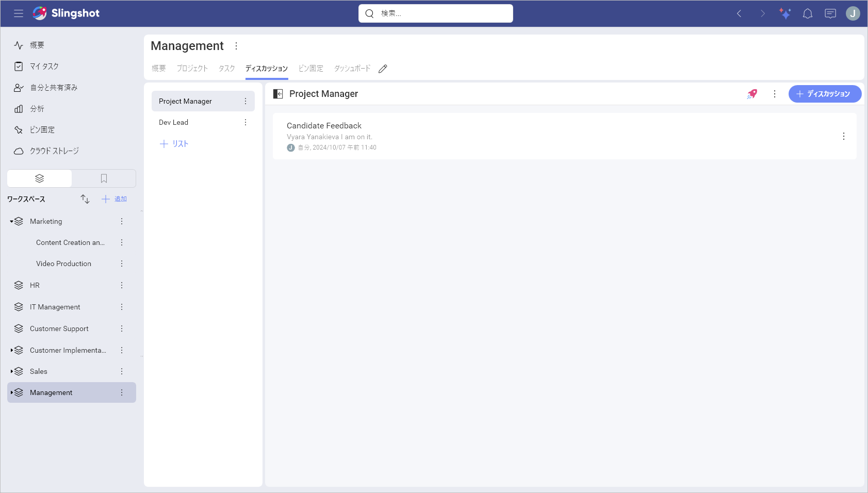Viewport: 868px width, 493px height.
Task: Click the pencil edit tabs icon
Action: pyautogui.click(x=383, y=69)
